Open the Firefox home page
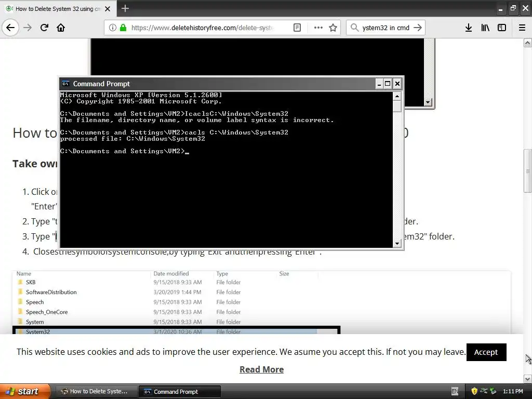Screen dimensions: 532x399 [x=61, y=28]
